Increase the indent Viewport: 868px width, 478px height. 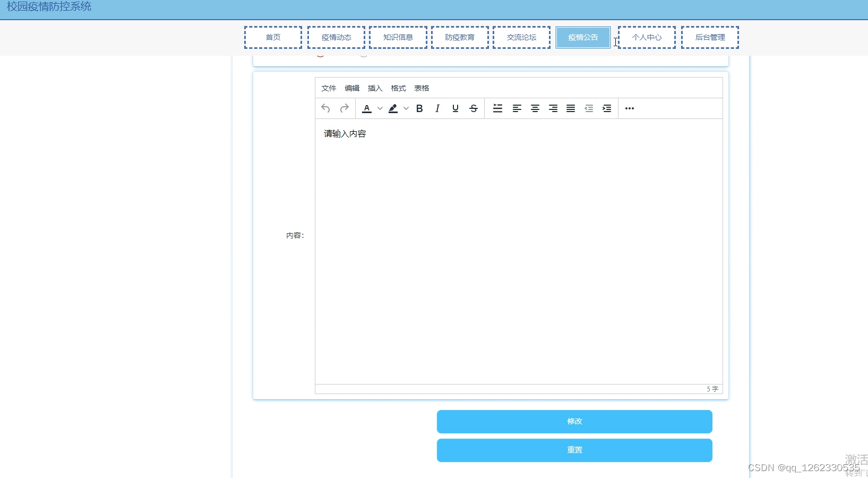click(607, 108)
